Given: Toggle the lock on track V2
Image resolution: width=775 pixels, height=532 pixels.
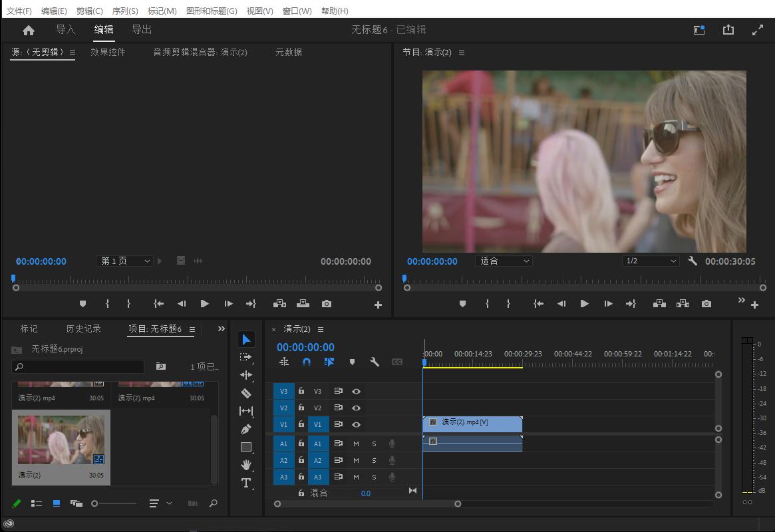Looking at the screenshot, I should tap(301, 408).
